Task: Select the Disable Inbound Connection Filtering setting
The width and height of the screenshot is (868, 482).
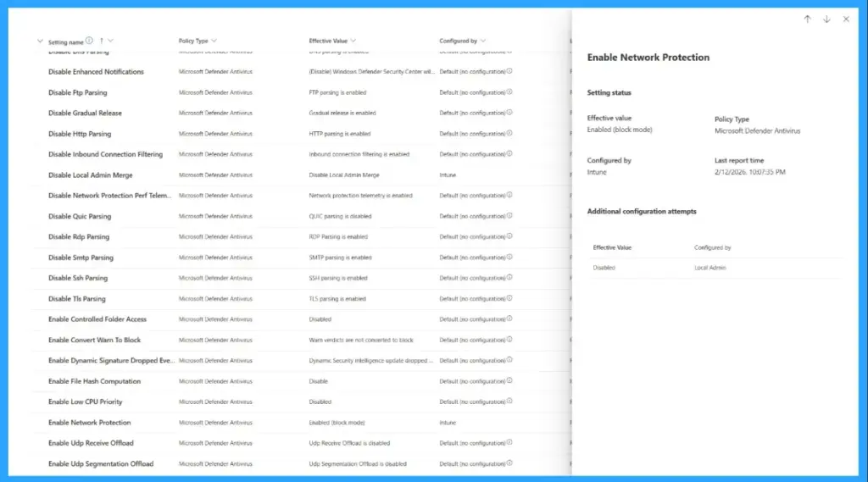Action: [x=105, y=154]
